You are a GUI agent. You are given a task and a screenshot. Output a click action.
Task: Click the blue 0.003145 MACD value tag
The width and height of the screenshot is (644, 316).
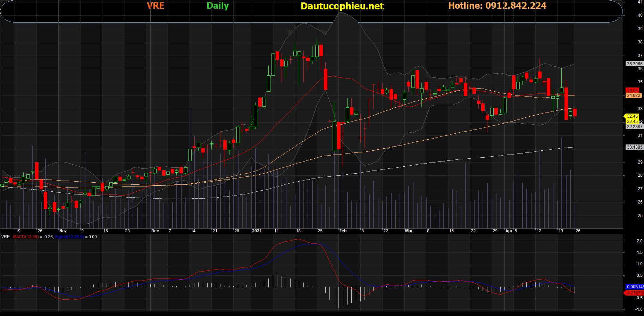635,287
